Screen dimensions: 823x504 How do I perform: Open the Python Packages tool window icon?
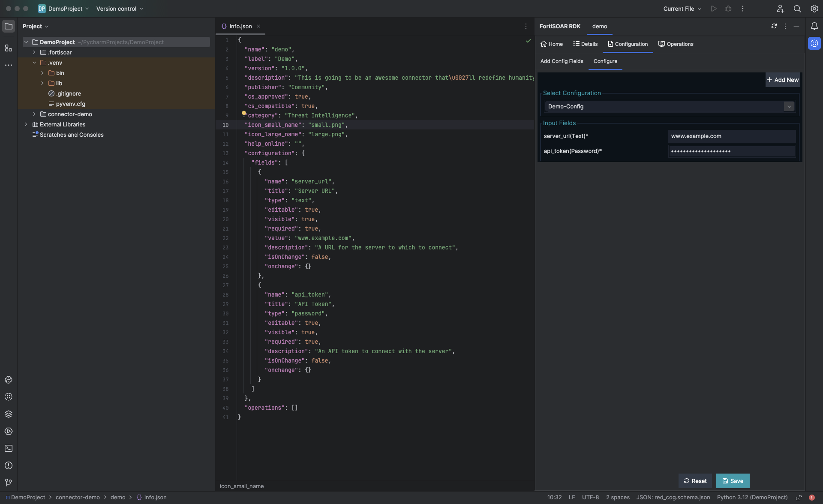[x=9, y=414]
